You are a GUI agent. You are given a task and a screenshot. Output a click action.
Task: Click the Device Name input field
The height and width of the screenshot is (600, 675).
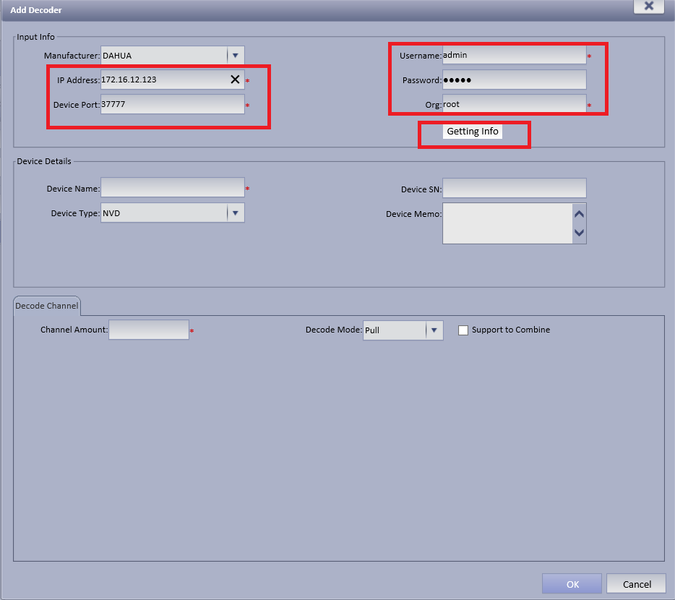[x=173, y=188]
